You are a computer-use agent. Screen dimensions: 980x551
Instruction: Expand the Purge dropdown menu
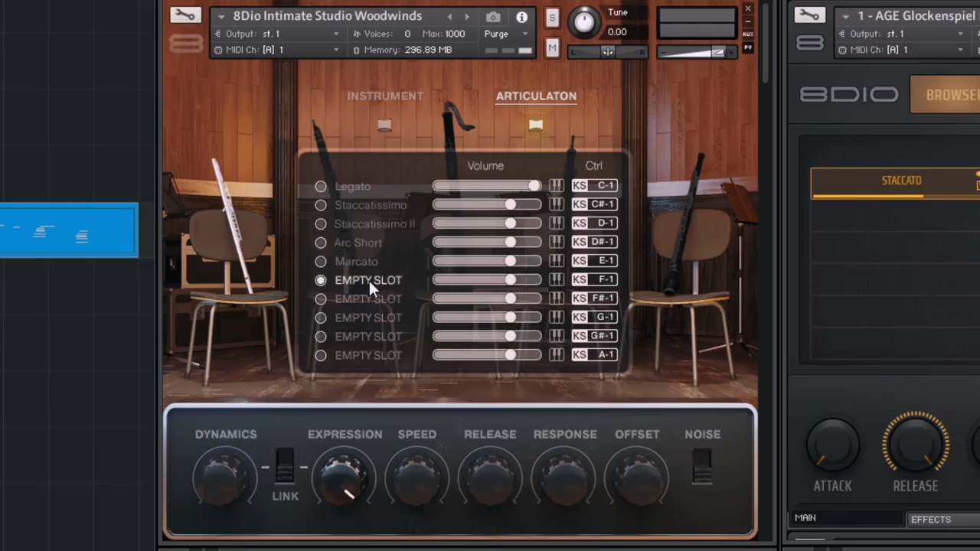[x=524, y=34]
